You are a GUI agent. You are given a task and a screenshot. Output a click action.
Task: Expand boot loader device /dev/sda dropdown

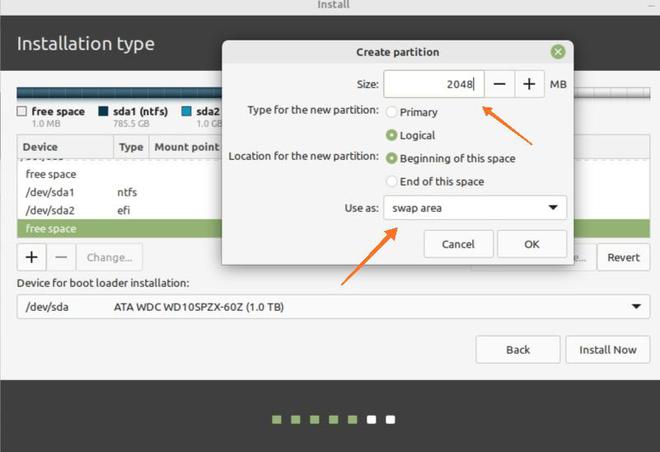pos(333,306)
